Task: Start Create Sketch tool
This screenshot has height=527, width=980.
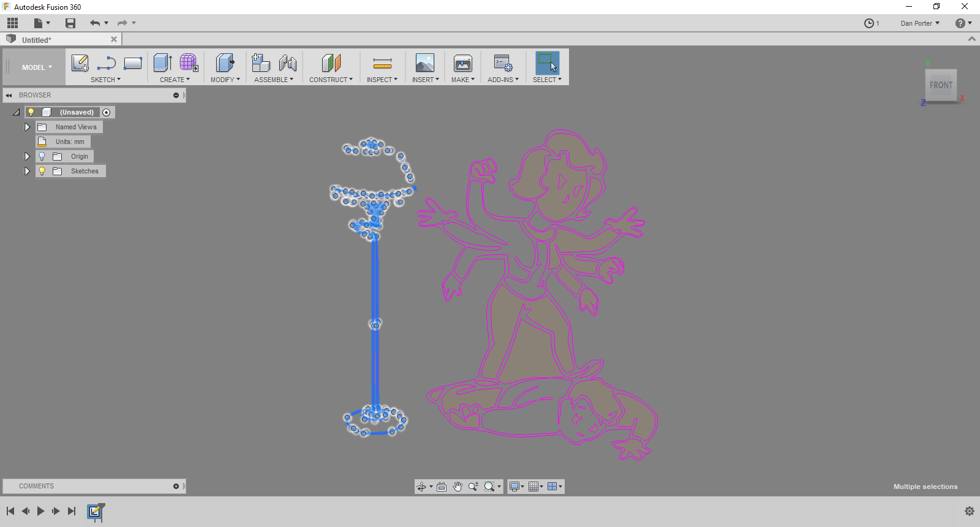Action: [x=80, y=63]
